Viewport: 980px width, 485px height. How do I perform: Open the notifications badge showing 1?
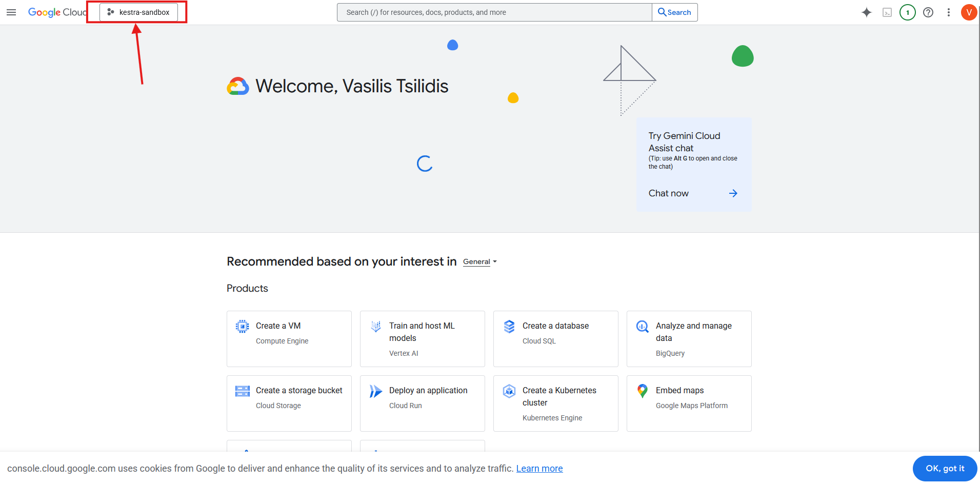(x=907, y=12)
